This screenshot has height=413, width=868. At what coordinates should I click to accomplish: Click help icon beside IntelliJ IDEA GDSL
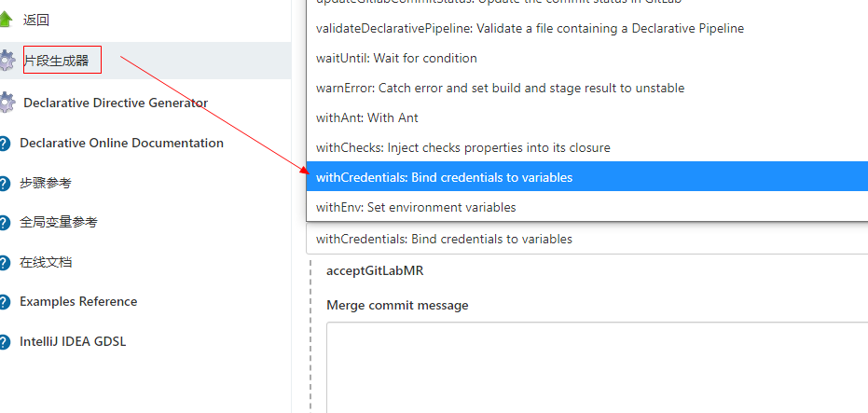(5, 342)
